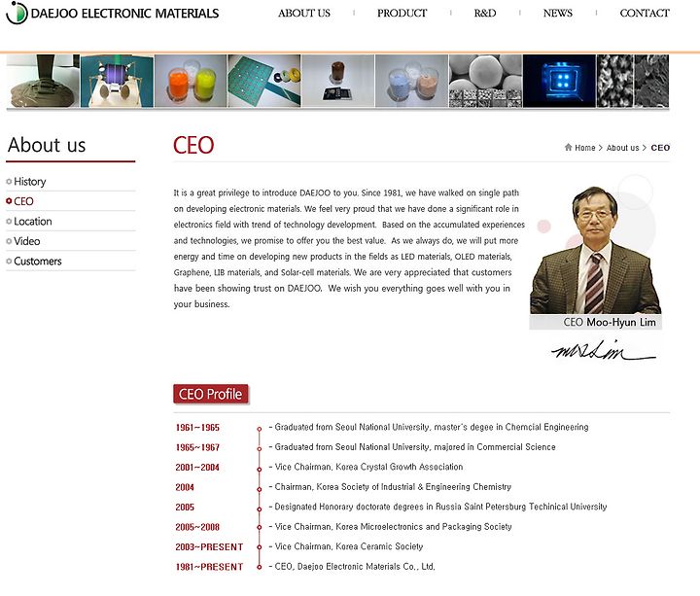Click the DAEJOO ELECTRONIC MATERIALS title text
Screen dimensions: 700x596
point(125,14)
